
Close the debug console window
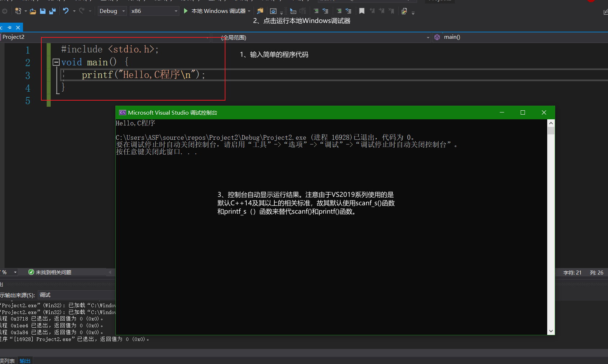[x=544, y=112]
